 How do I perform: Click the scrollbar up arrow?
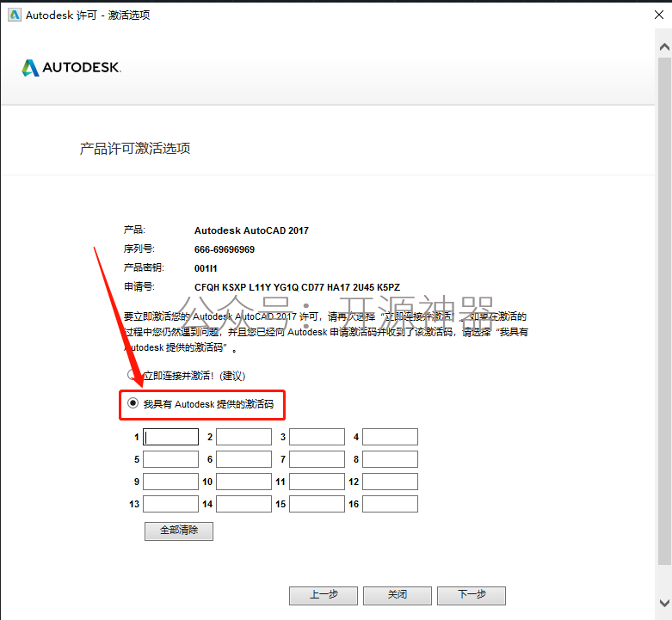664,47
